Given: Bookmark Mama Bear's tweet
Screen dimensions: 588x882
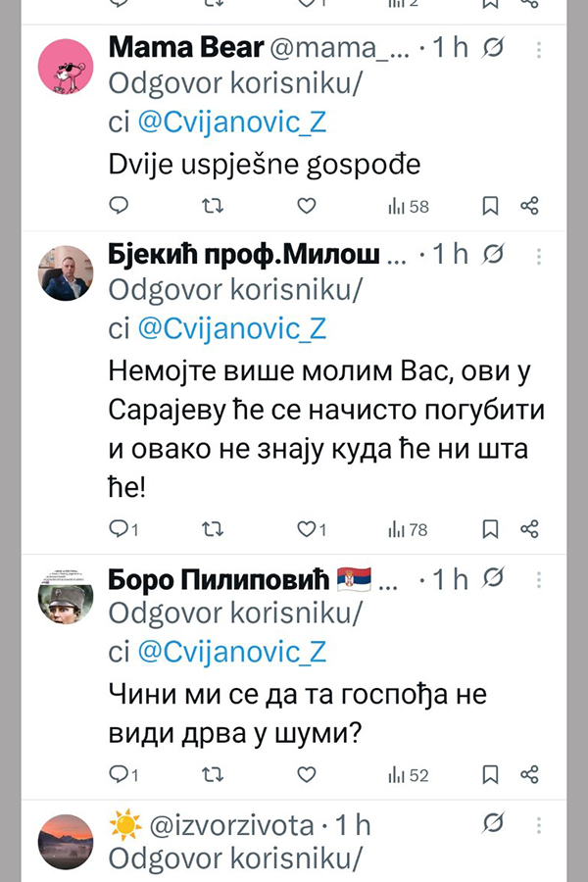Looking at the screenshot, I should click(491, 206).
